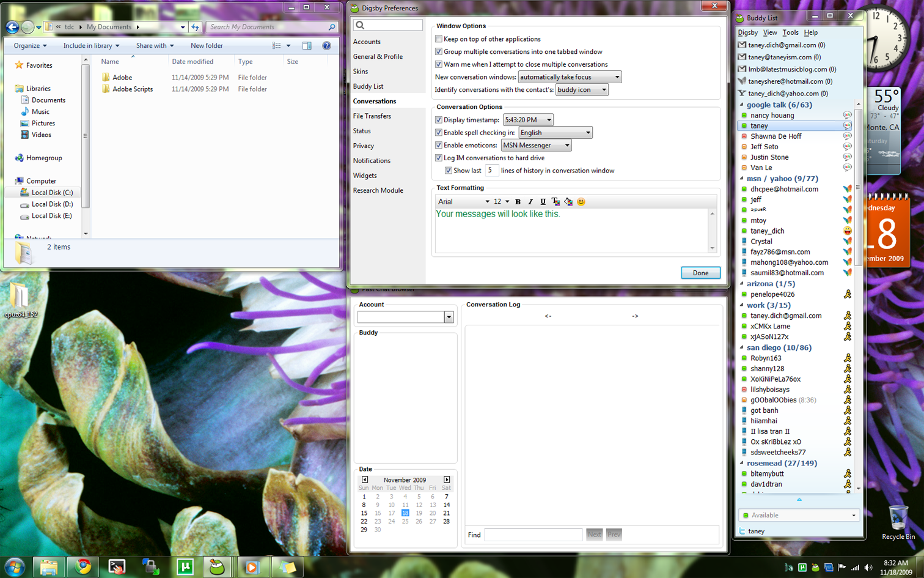924x578 pixels.
Task: Open Google Chrome from the taskbar
Action: tap(82, 567)
